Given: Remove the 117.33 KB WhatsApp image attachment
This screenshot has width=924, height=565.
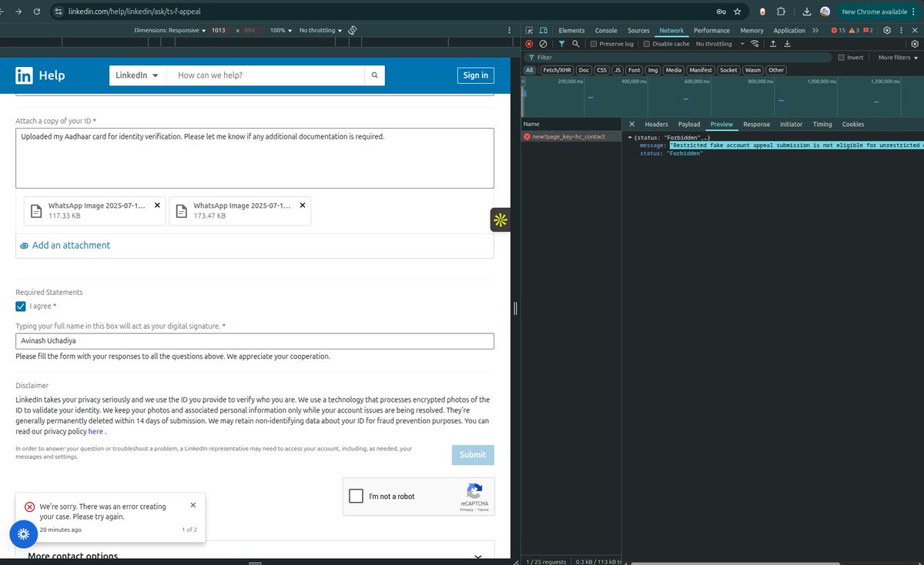Looking at the screenshot, I should point(157,205).
